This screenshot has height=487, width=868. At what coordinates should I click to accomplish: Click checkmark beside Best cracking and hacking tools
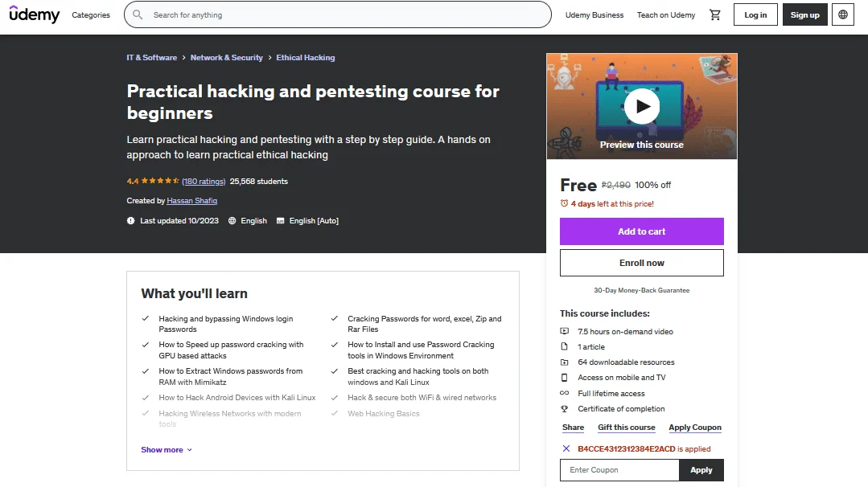coord(335,371)
